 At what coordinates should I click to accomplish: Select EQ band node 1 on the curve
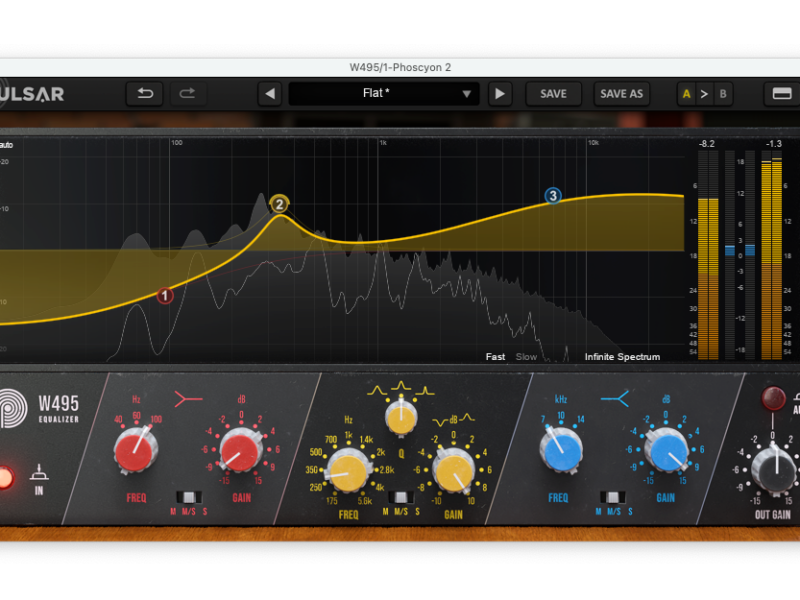point(165,295)
